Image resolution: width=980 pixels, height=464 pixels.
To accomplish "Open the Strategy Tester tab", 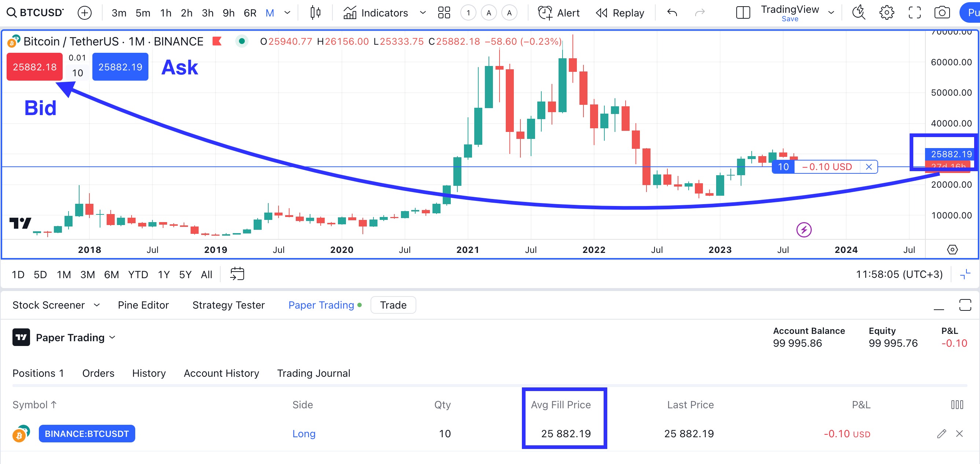I will point(228,305).
